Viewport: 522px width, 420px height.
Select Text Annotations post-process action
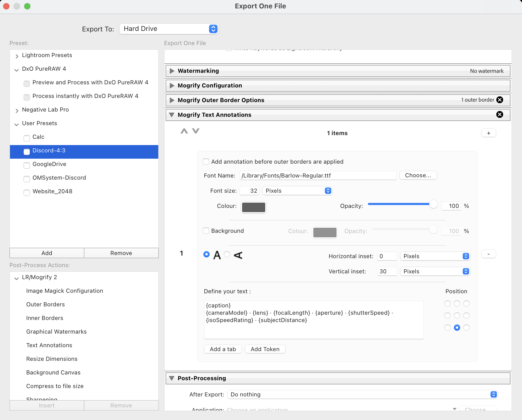pos(49,345)
